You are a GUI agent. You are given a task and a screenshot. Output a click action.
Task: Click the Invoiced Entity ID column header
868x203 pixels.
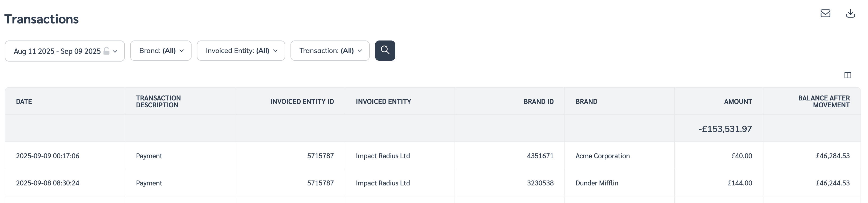click(x=302, y=102)
